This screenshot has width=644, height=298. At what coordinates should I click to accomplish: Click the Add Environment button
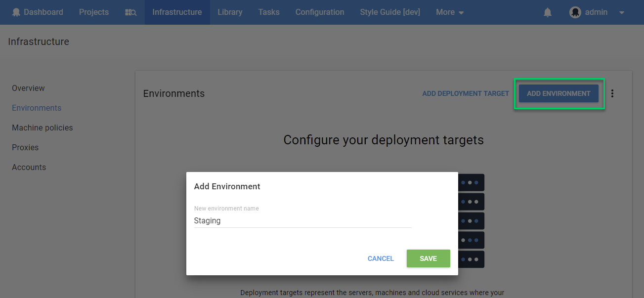click(x=558, y=93)
